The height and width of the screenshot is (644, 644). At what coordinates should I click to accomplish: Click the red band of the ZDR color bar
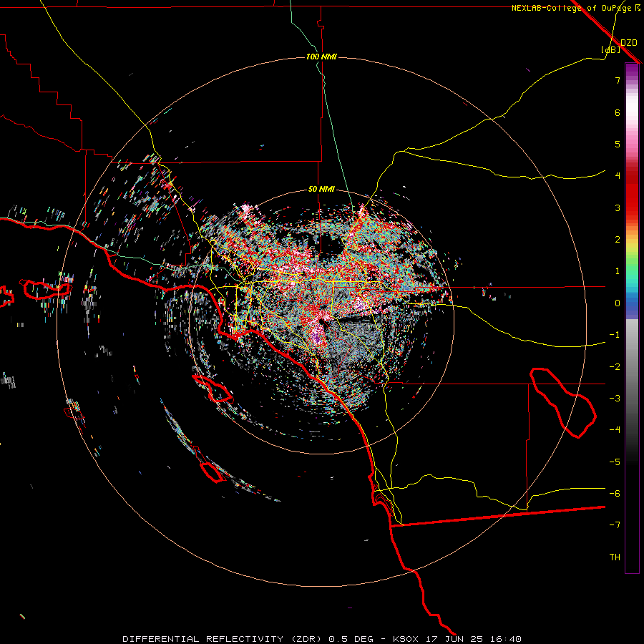coord(632,193)
